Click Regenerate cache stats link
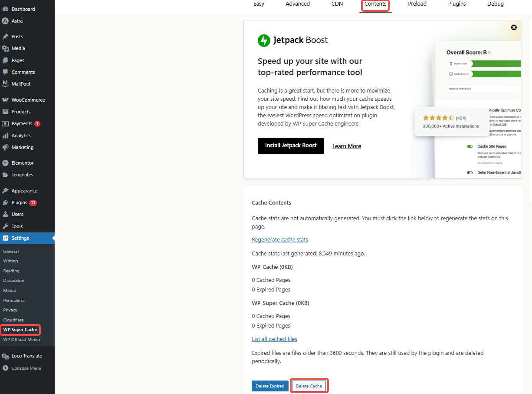The width and height of the screenshot is (532, 394). (x=280, y=240)
